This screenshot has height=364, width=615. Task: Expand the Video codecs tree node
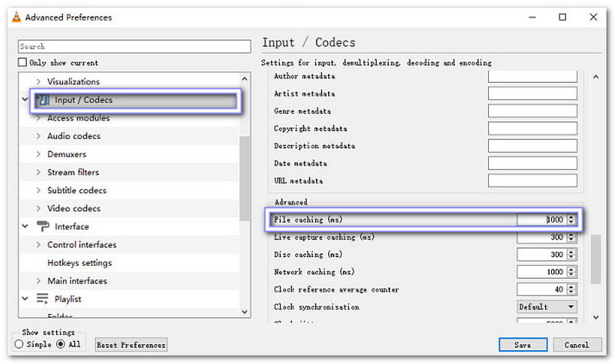click(38, 208)
